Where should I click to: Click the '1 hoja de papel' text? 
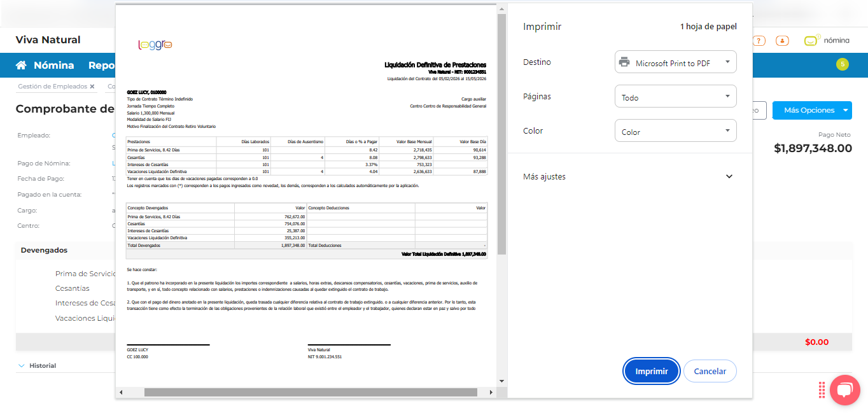pyautogui.click(x=708, y=27)
